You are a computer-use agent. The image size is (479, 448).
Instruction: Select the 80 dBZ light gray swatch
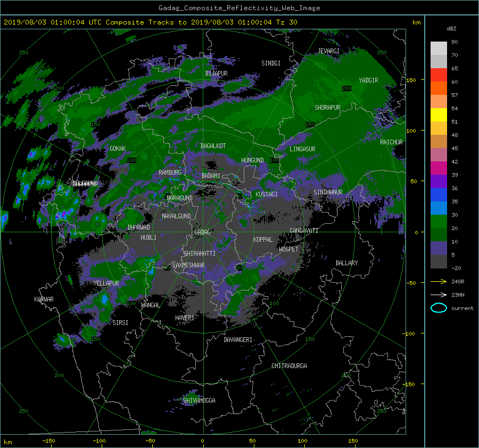tap(439, 48)
